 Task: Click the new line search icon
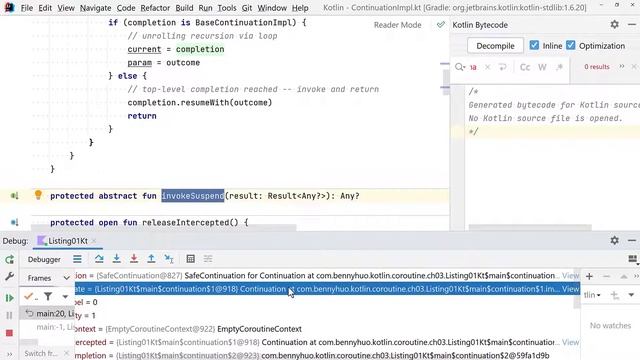[x=502, y=67]
